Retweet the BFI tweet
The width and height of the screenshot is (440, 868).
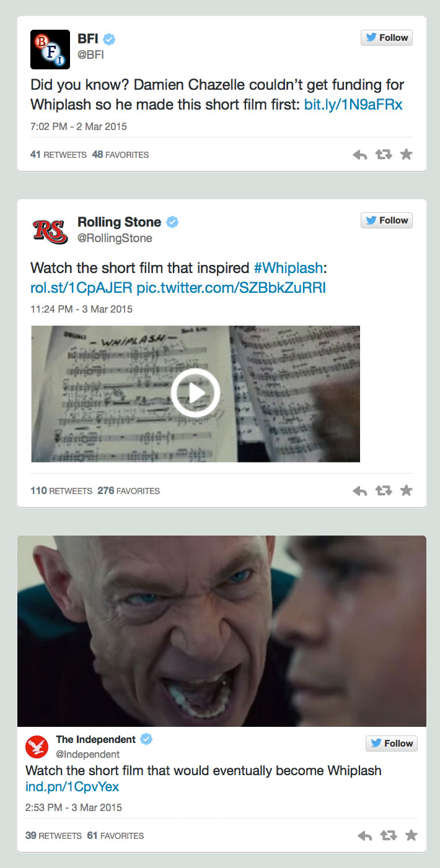click(x=384, y=155)
